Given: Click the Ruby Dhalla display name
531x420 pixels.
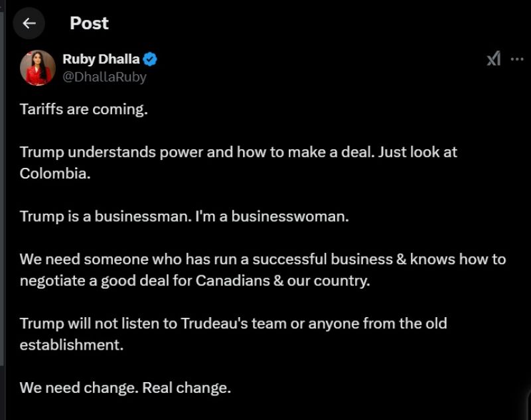Looking at the screenshot, I should pyautogui.click(x=101, y=60).
